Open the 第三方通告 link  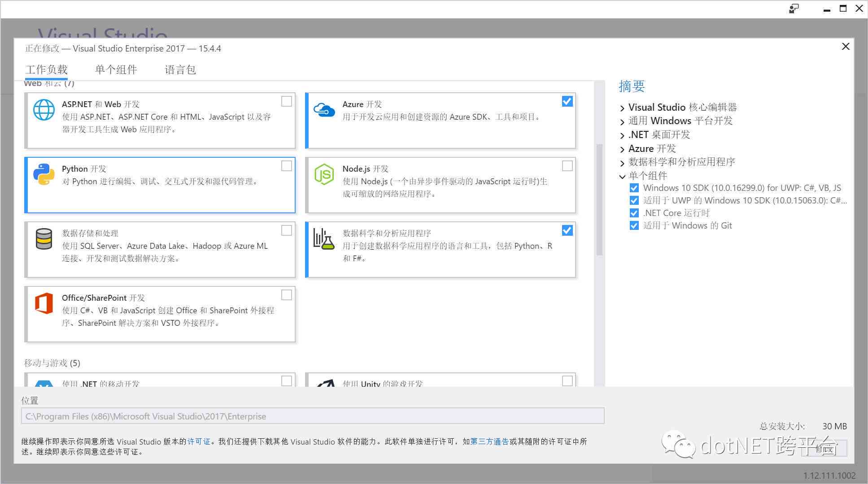tap(489, 441)
